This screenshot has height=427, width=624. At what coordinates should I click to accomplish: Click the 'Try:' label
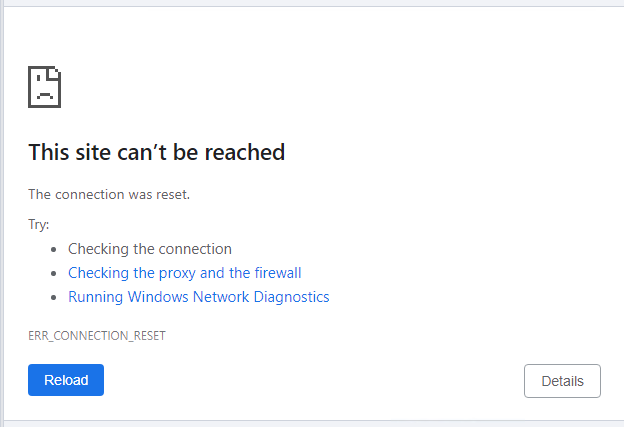(39, 225)
